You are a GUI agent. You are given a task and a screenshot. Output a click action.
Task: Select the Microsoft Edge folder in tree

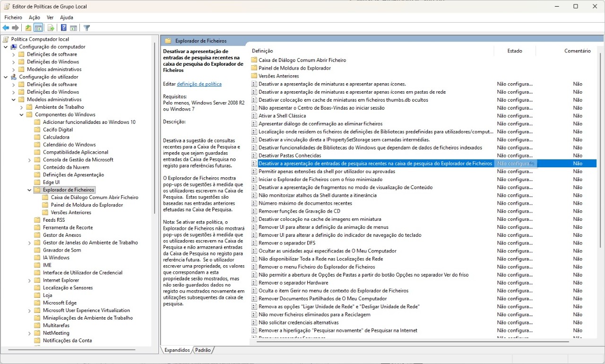pos(60,303)
